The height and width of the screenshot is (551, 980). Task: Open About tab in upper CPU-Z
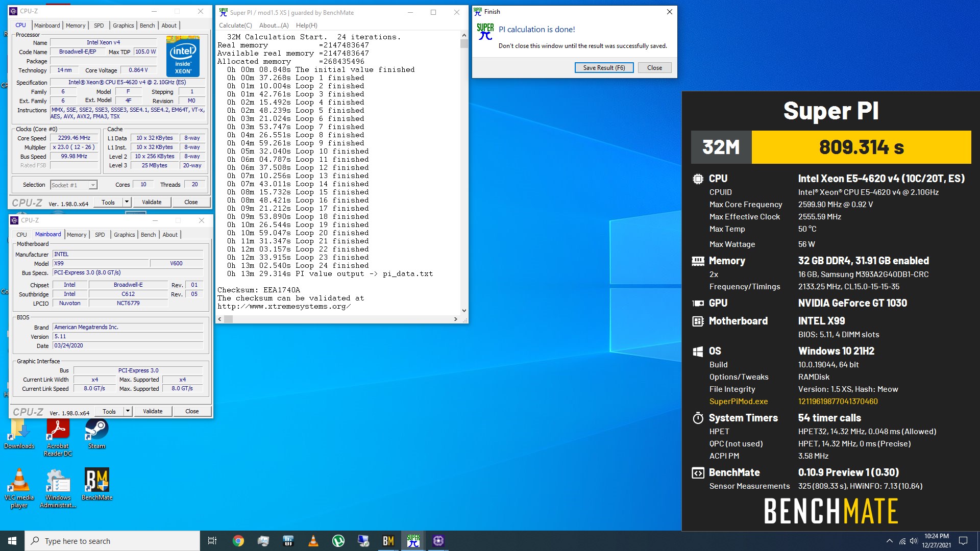[x=169, y=26]
